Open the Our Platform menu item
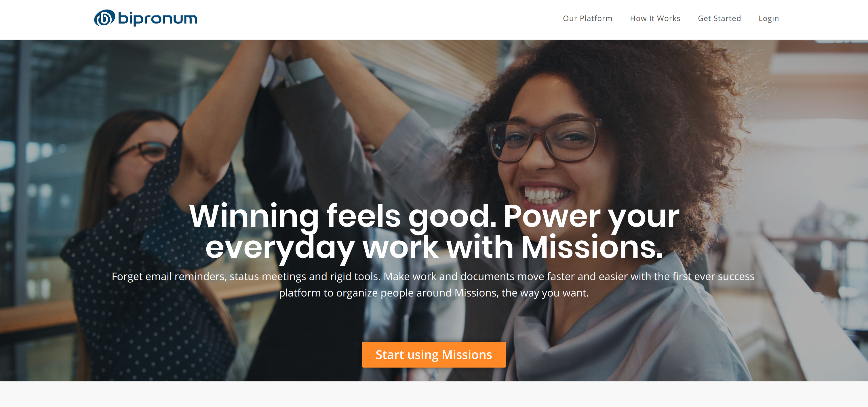Screen dimensions: 868x407 point(587,18)
